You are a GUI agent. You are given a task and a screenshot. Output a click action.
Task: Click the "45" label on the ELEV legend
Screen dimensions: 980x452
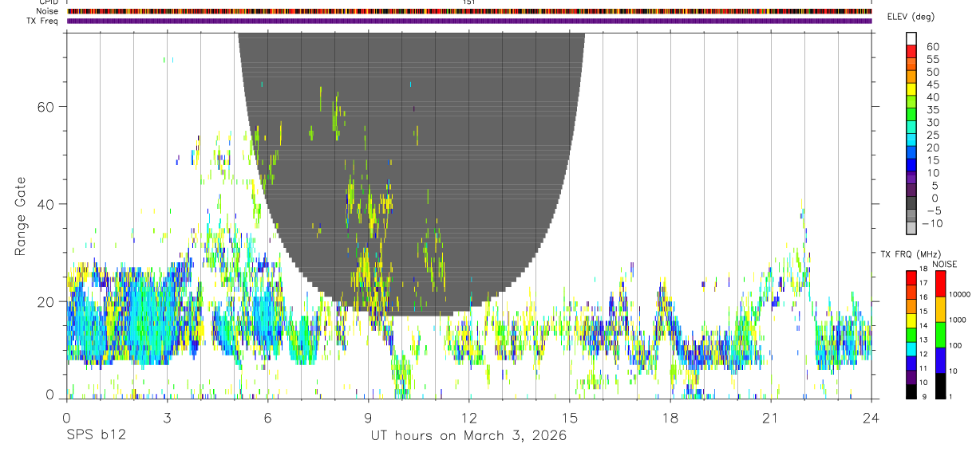pos(933,85)
